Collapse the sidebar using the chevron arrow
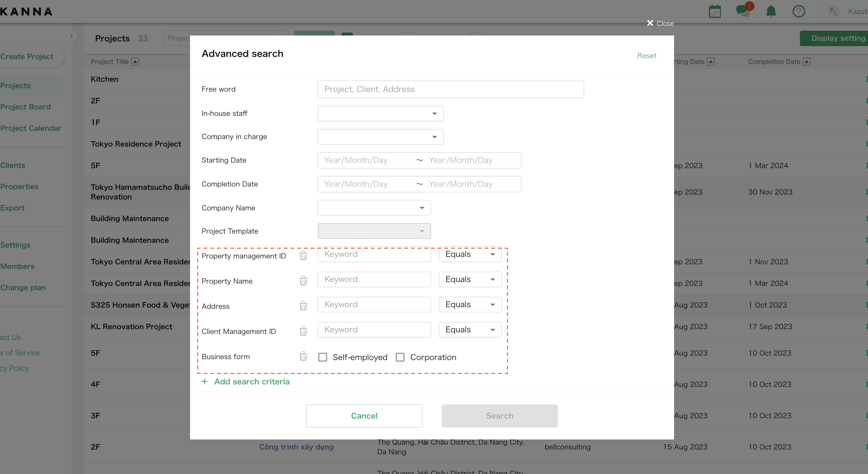868x474 pixels. tap(72, 36)
